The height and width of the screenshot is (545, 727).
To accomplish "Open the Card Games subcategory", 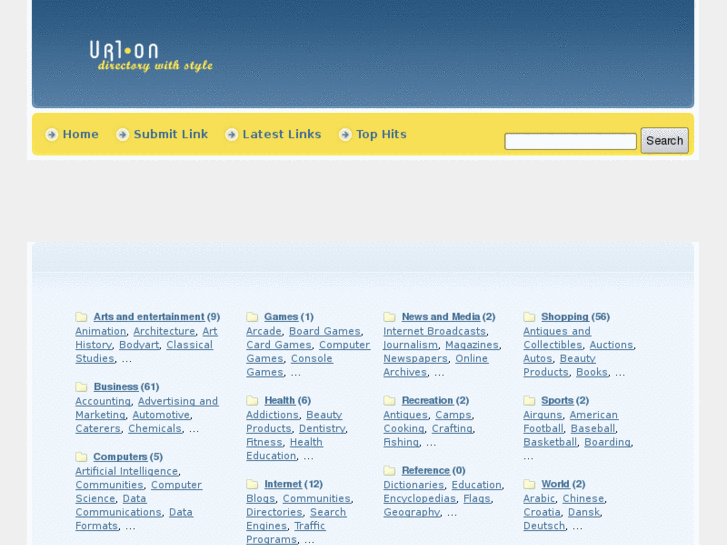I will pos(279,345).
